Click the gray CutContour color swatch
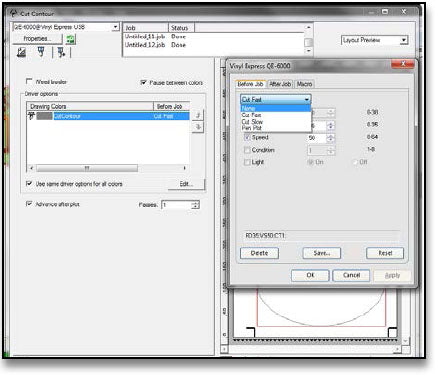Image resolution: width=435 pixels, height=378 pixels. pos(44,116)
